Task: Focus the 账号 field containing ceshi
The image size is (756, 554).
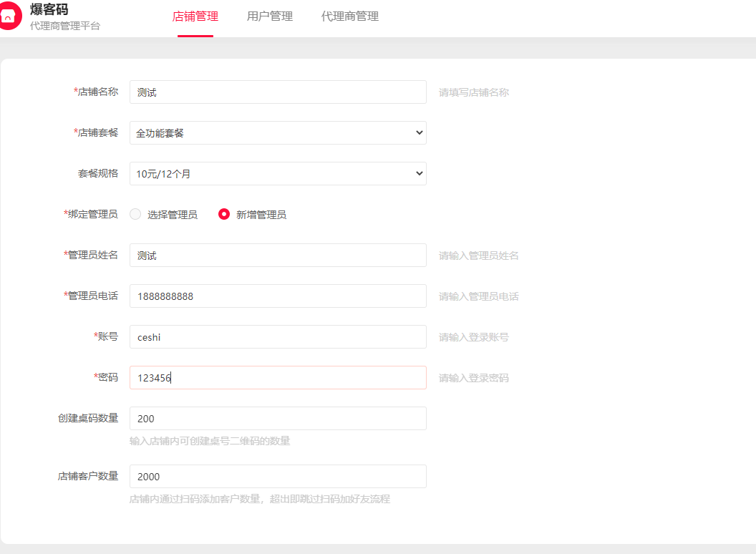Action: pos(278,337)
